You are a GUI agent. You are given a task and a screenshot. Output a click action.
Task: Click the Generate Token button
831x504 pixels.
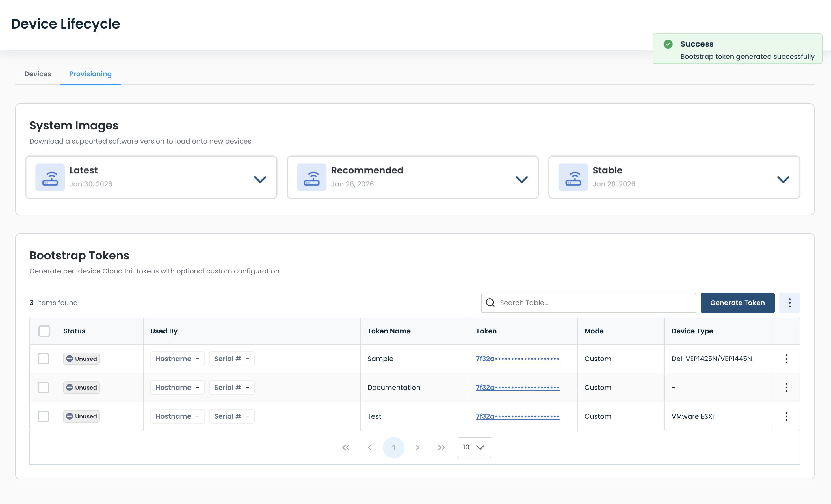737,303
